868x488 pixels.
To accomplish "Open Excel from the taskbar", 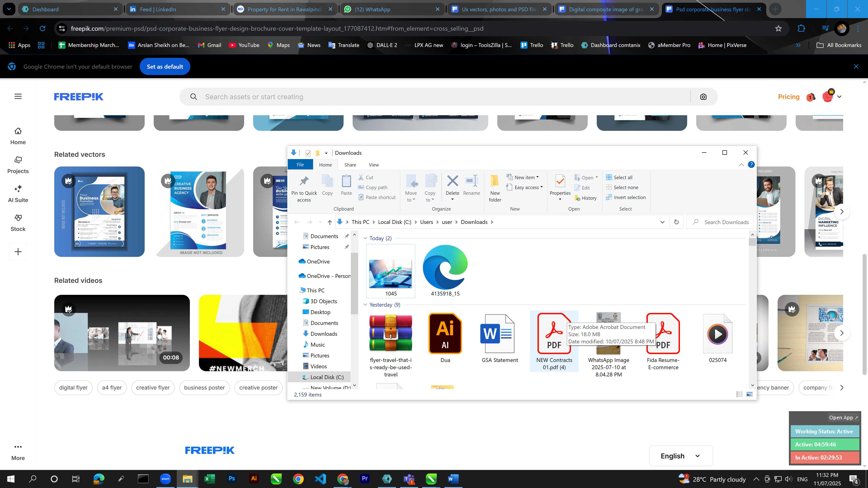I will 210,479.
